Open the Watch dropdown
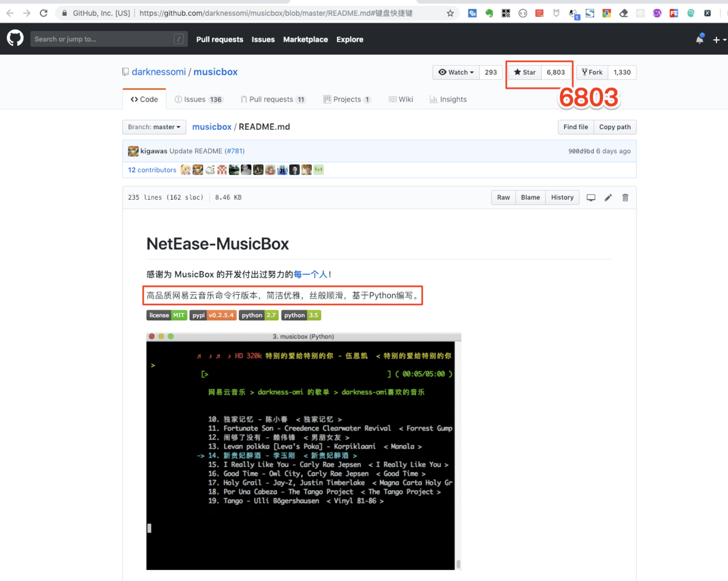 (456, 72)
